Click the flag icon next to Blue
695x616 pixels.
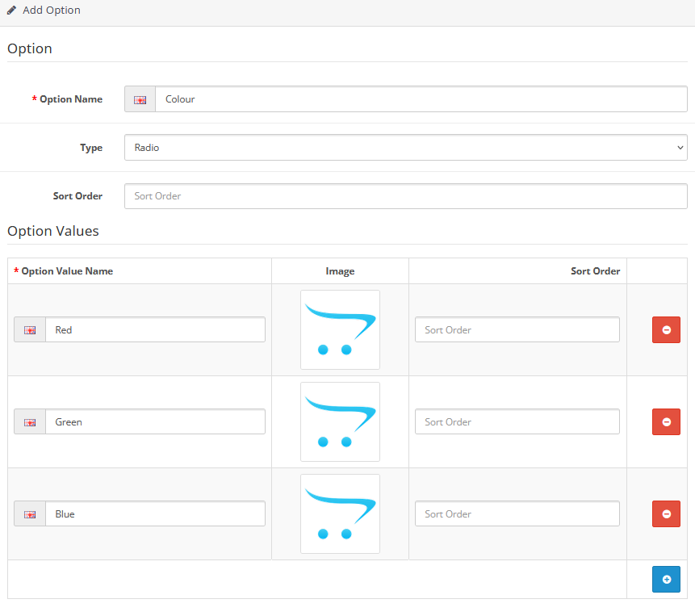point(30,513)
